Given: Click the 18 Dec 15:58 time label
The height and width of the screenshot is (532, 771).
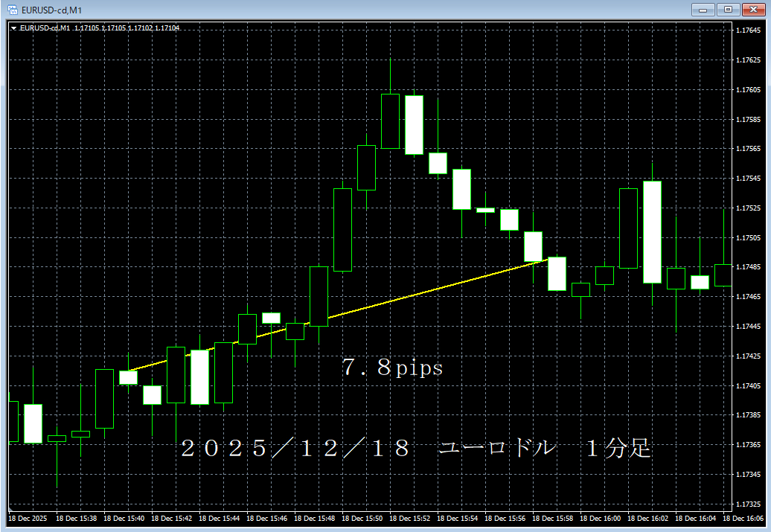Looking at the screenshot, I should point(553,518).
